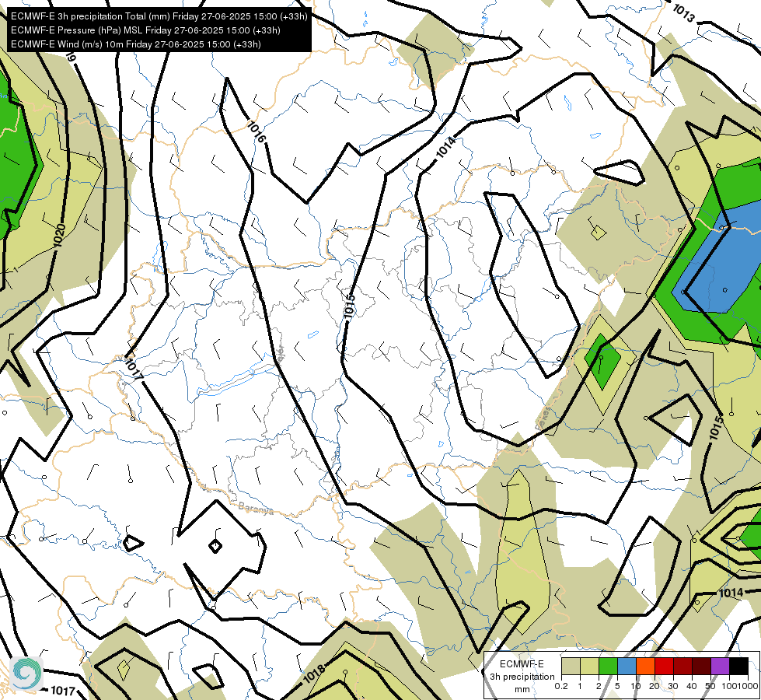
Task: Click the legend's '3h precipitation' label
Action: click(x=522, y=677)
